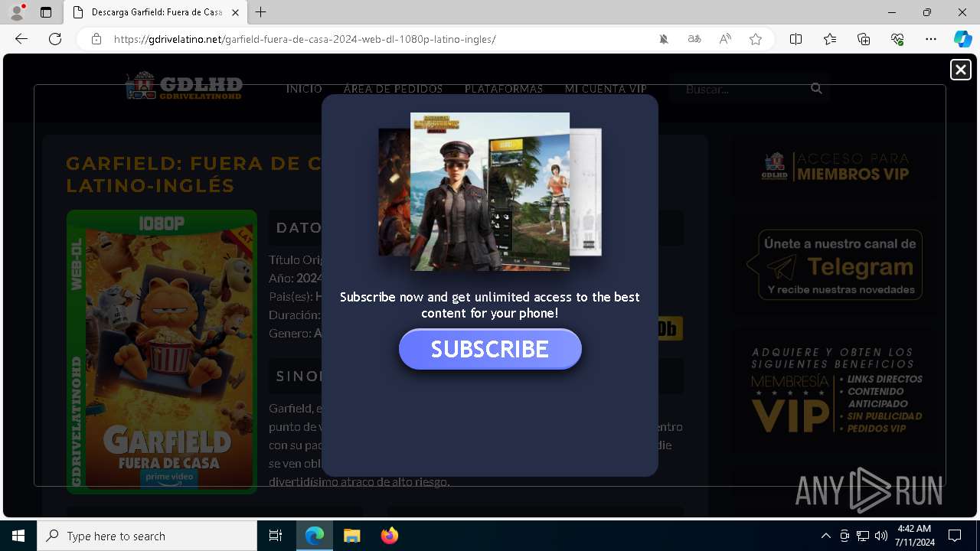Go back to previous page
Image resolution: width=980 pixels, height=551 pixels.
coord(21,39)
